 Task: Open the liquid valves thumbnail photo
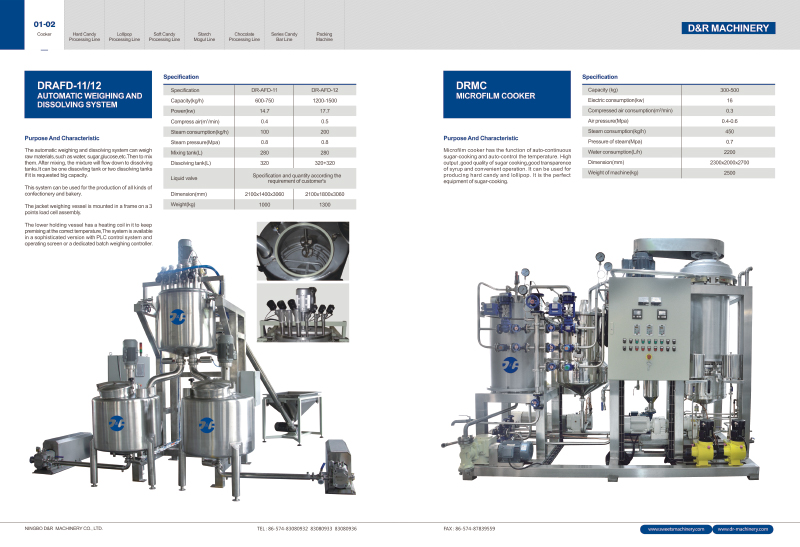coord(303,312)
